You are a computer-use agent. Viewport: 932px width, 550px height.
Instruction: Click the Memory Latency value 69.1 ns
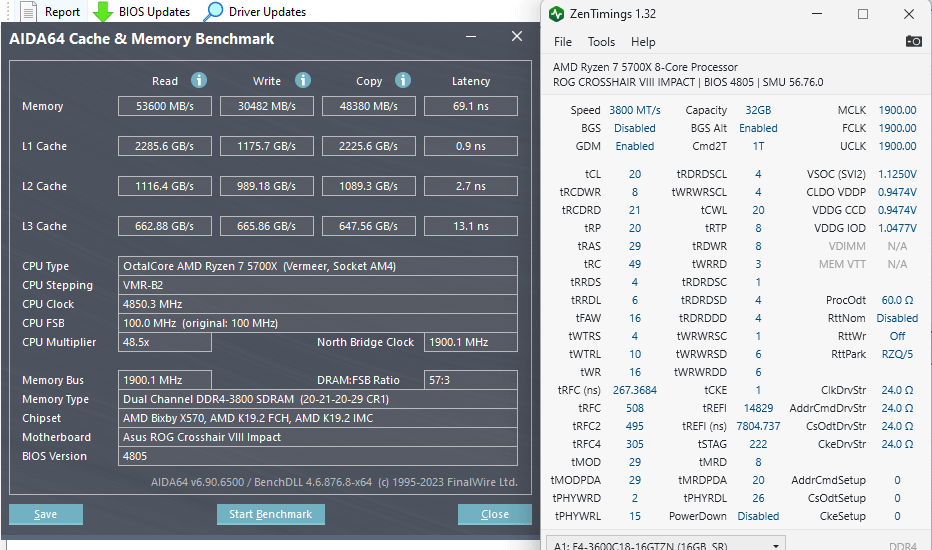tap(471, 106)
